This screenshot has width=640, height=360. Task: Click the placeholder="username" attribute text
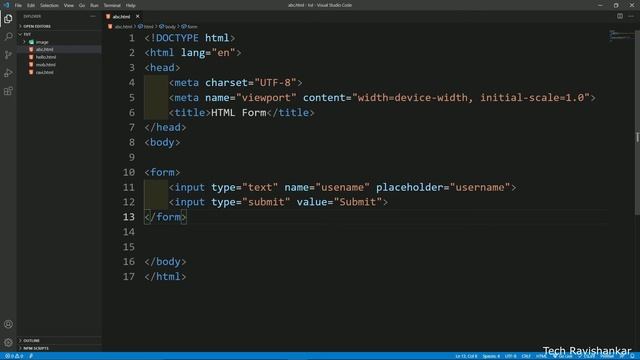pyautogui.click(x=443, y=187)
